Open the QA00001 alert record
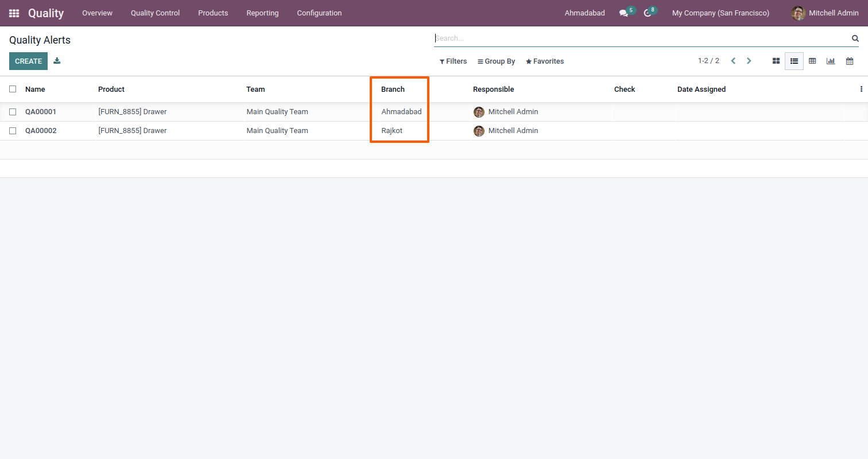Screen dimensions: 868x459 pyautogui.click(x=41, y=112)
